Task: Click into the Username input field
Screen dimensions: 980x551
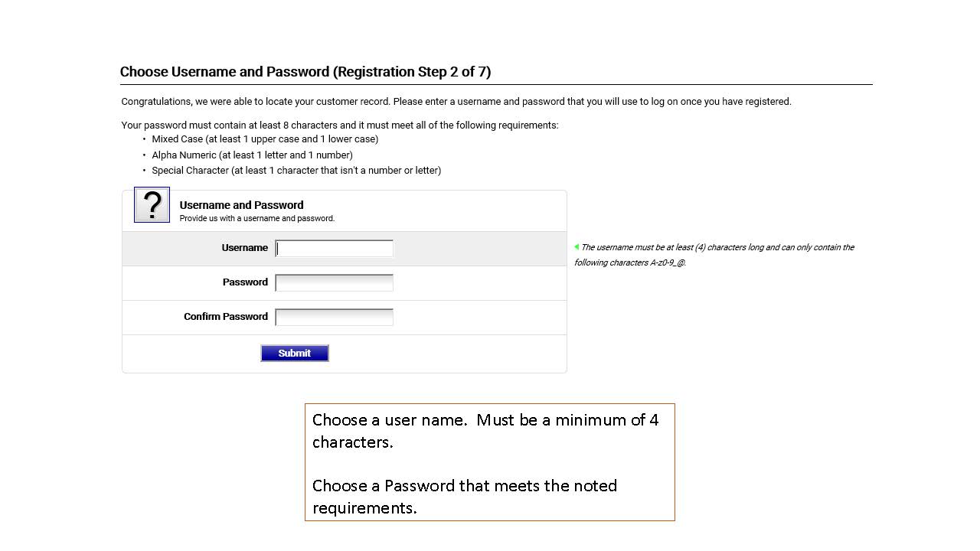Action: click(334, 248)
